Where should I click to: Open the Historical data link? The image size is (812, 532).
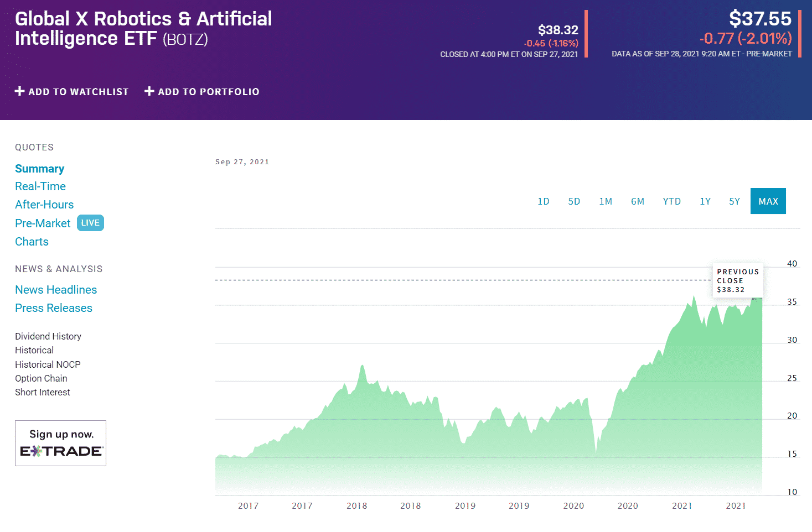click(x=34, y=350)
